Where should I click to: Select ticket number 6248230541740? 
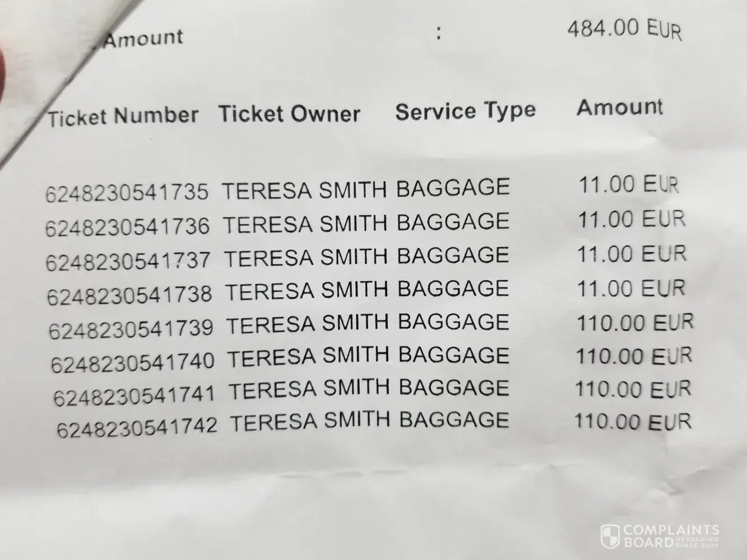click(x=132, y=362)
